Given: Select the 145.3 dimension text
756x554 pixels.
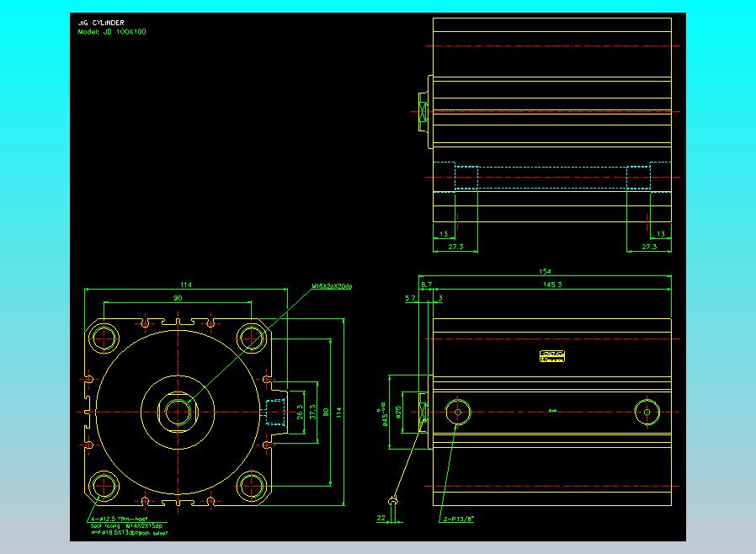Looking at the screenshot, I should (552, 285).
